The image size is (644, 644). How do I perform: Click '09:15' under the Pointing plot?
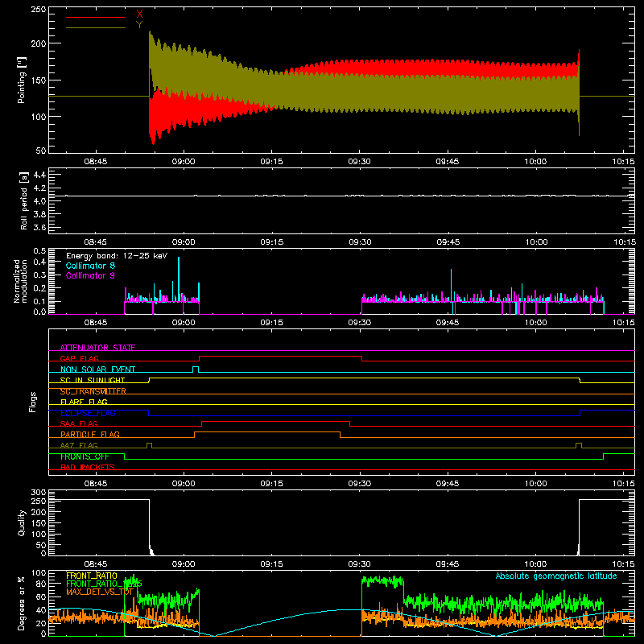pyautogui.click(x=271, y=162)
